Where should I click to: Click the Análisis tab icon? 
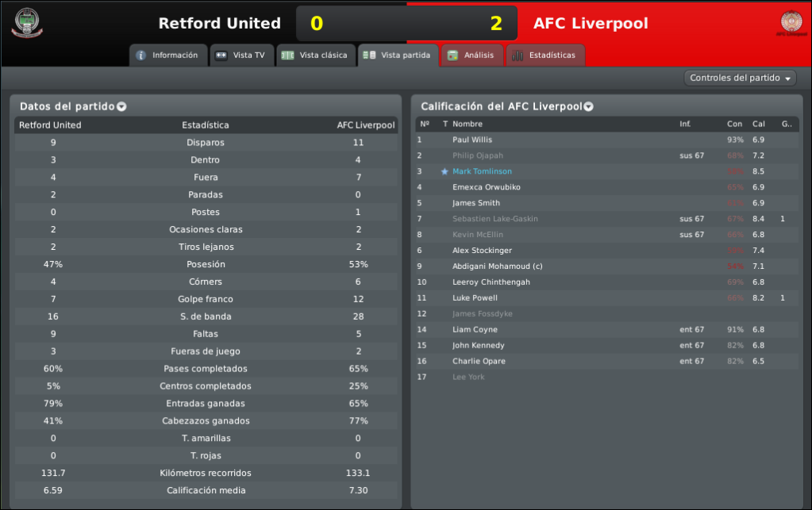(x=452, y=56)
